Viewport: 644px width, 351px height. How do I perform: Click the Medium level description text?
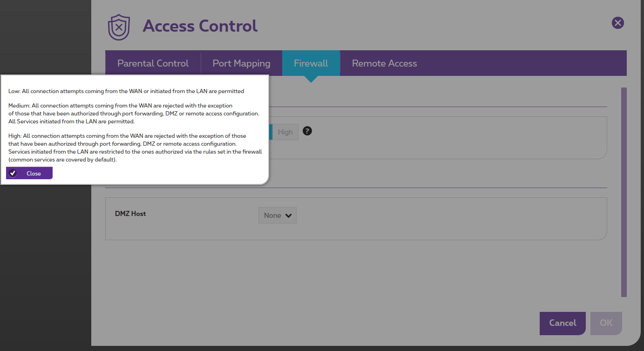pos(133,114)
